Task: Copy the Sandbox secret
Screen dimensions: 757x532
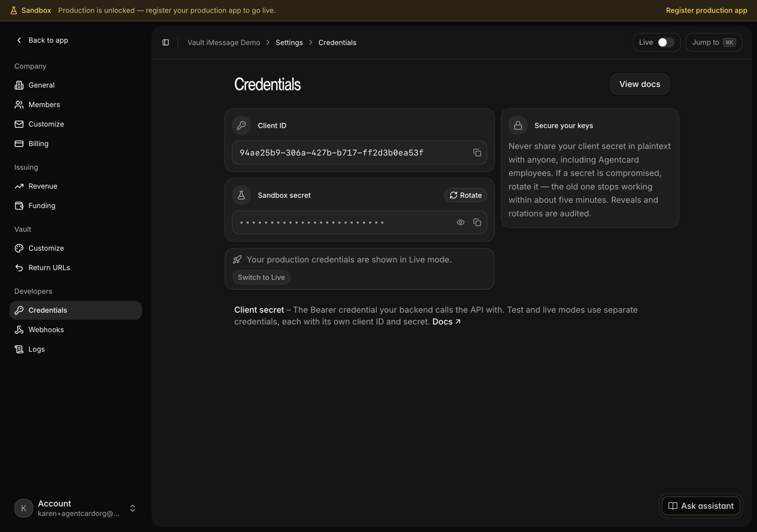Action: [477, 222]
